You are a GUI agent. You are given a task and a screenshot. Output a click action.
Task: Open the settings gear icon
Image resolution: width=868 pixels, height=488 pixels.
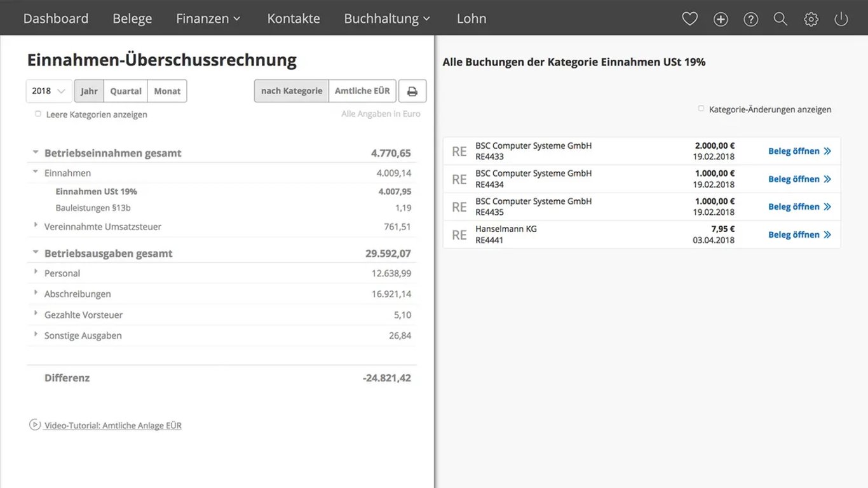point(811,19)
